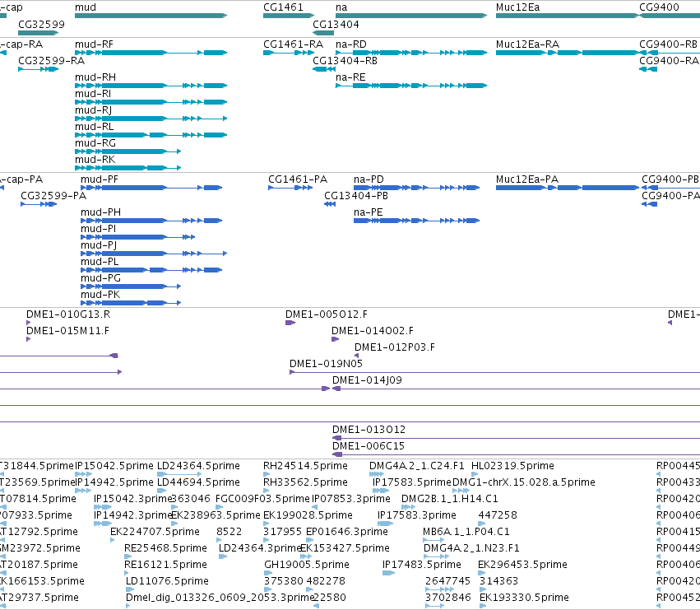Screen dimensions: 700x610
Task: Click the mud-PH protein feature
Action: click(x=151, y=221)
